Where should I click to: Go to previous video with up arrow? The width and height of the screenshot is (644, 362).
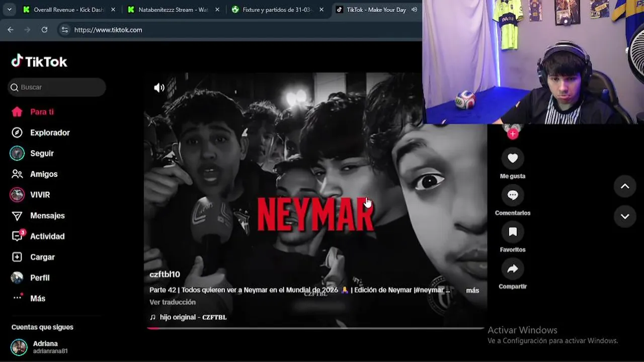tap(625, 186)
